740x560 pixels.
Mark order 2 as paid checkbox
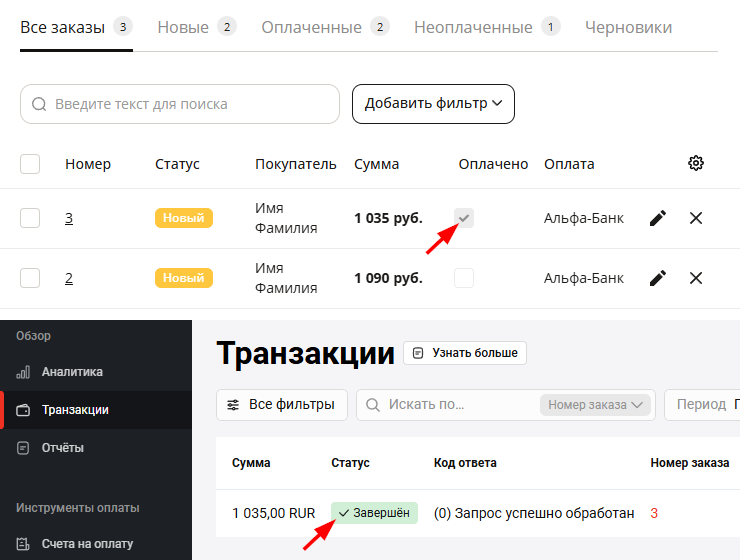[x=464, y=278]
